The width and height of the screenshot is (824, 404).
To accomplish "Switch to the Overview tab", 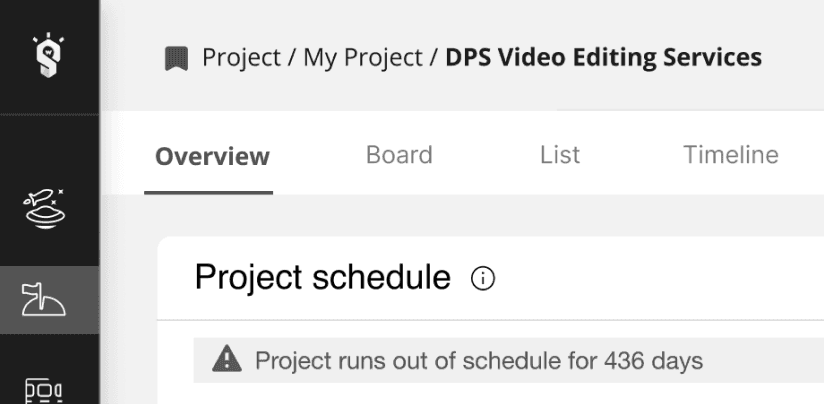I will click(x=212, y=156).
